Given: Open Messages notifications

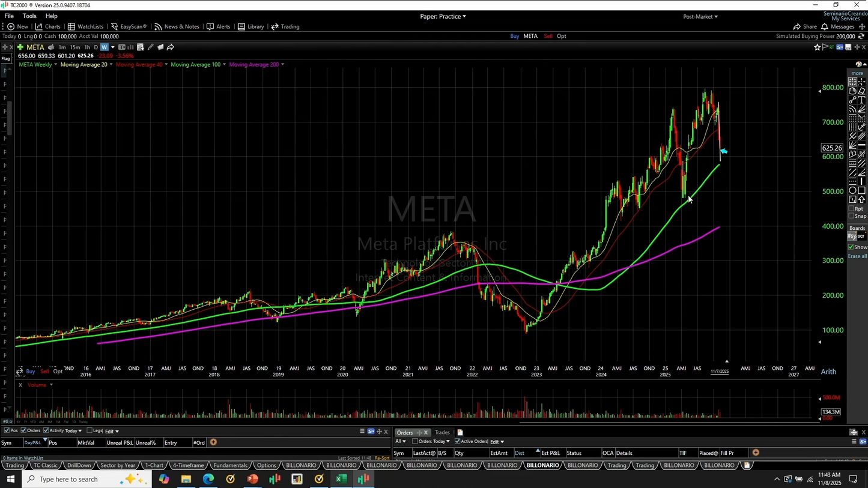Looking at the screenshot, I should pyautogui.click(x=837, y=26).
